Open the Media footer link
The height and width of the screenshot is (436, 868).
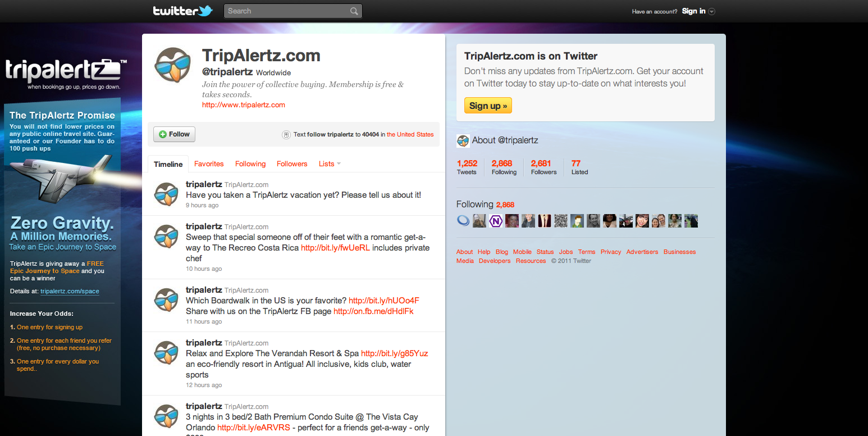pyautogui.click(x=465, y=261)
